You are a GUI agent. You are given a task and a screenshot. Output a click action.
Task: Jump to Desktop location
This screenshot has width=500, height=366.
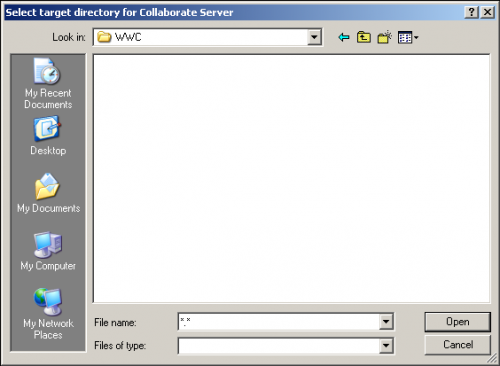48,136
